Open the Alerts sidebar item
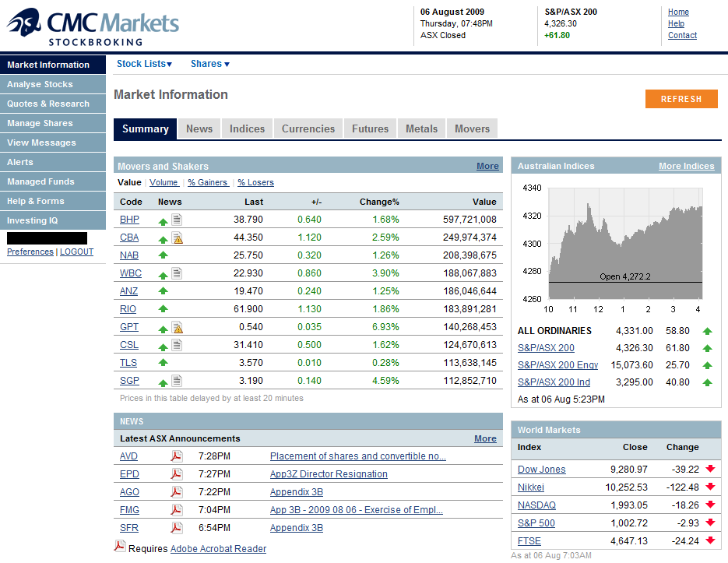The width and height of the screenshot is (728, 563). click(53, 162)
